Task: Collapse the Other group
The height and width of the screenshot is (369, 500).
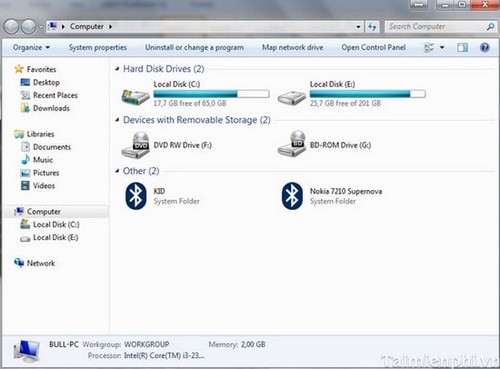Action: pyautogui.click(x=117, y=171)
